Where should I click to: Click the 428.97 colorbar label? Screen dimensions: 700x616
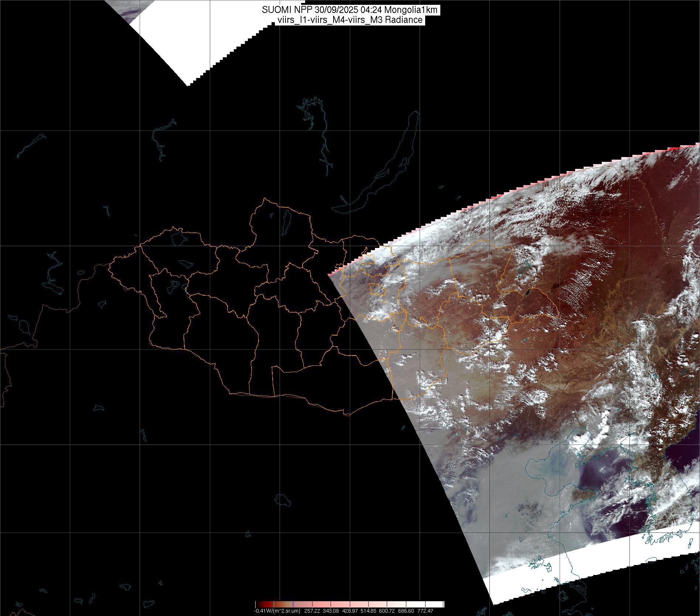pos(350,611)
